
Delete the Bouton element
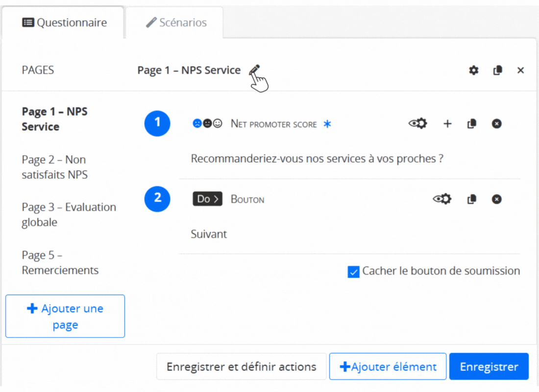496,199
